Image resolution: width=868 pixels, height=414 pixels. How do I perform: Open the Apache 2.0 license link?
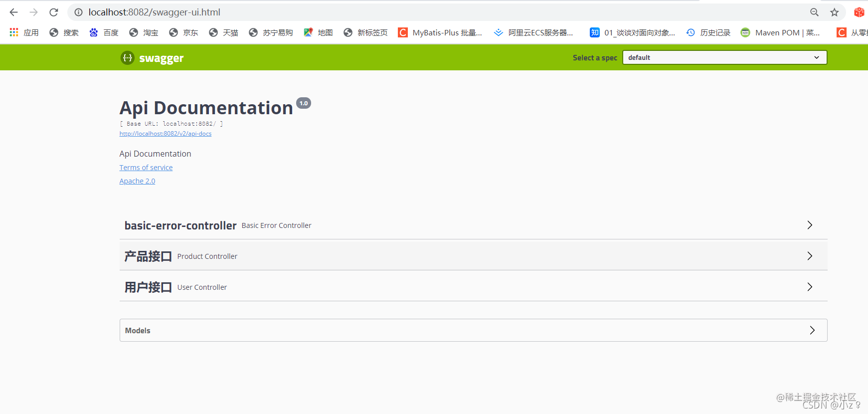pos(137,181)
